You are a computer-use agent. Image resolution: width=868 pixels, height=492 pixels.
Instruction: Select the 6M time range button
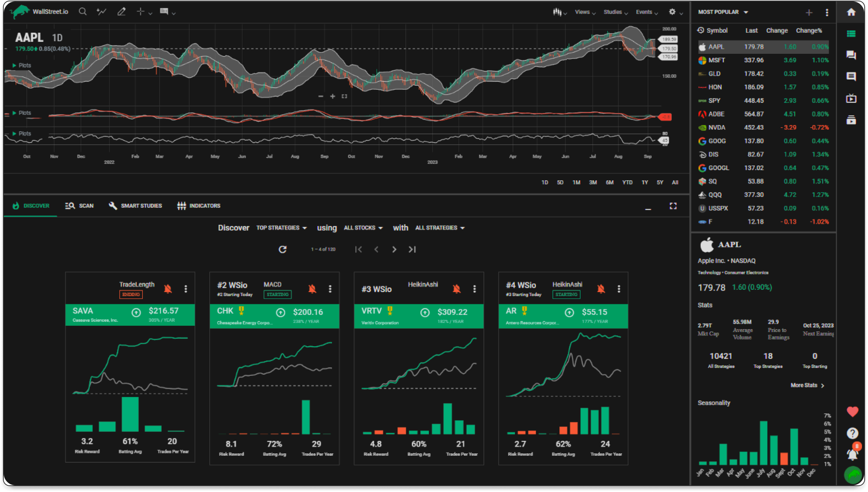(x=609, y=183)
